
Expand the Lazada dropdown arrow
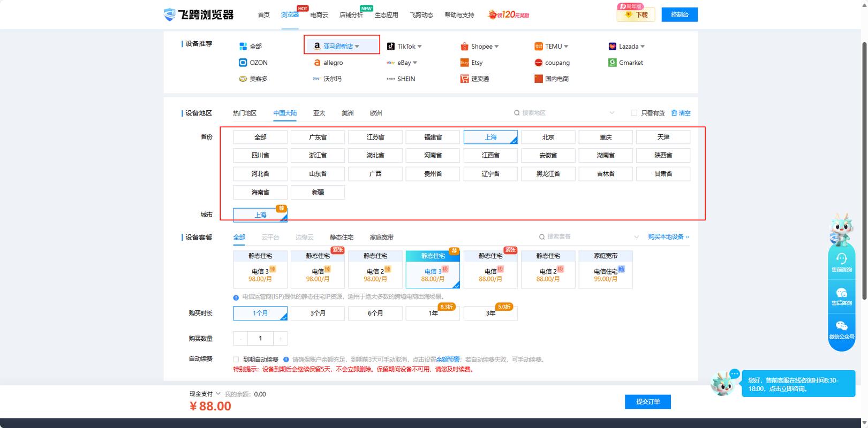coord(643,47)
